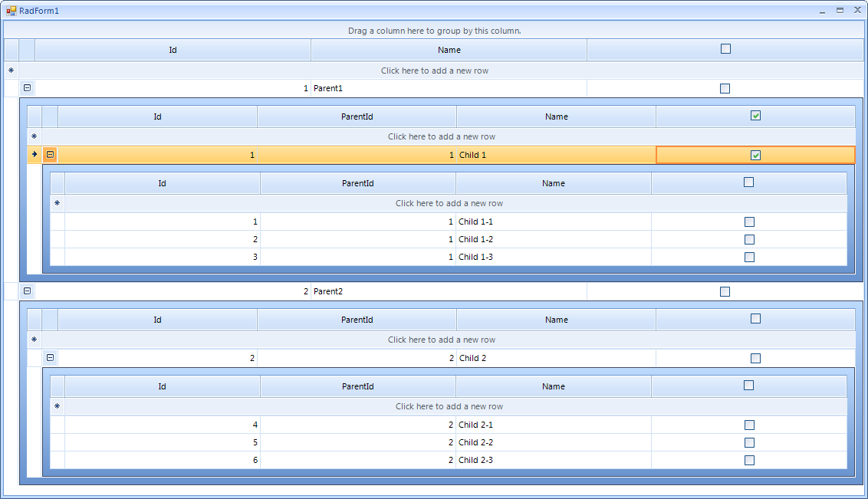Sort top-level grid by Id column header
The image size is (868, 499).
[x=173, y=50]
